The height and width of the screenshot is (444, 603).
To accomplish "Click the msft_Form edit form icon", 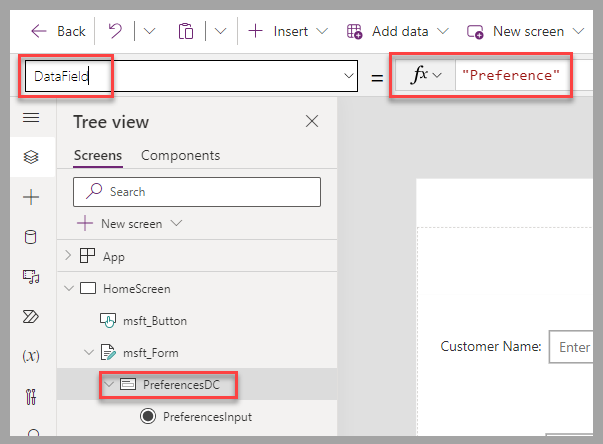I will coord(108,352).
